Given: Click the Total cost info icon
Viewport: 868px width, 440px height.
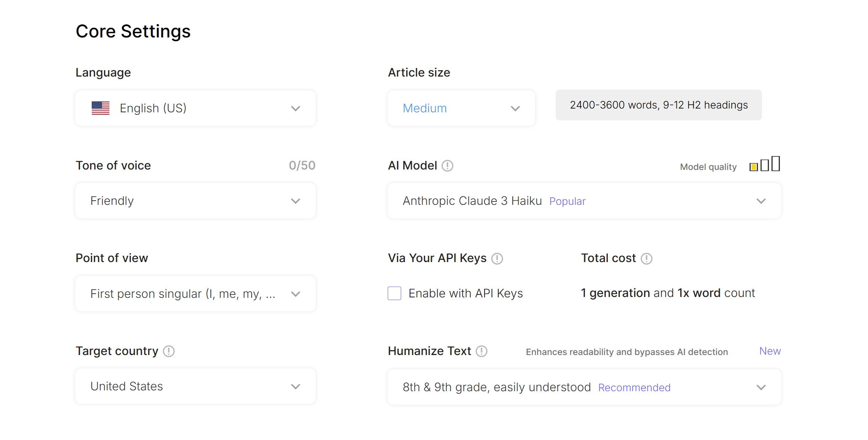Looking at the screenshot, I should pyautogui.click(x=647, y=259).
